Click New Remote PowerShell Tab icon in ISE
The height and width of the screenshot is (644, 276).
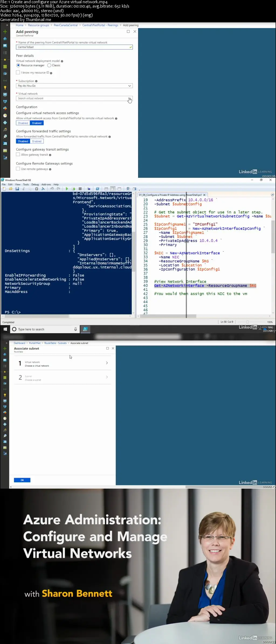coord(89,189)
